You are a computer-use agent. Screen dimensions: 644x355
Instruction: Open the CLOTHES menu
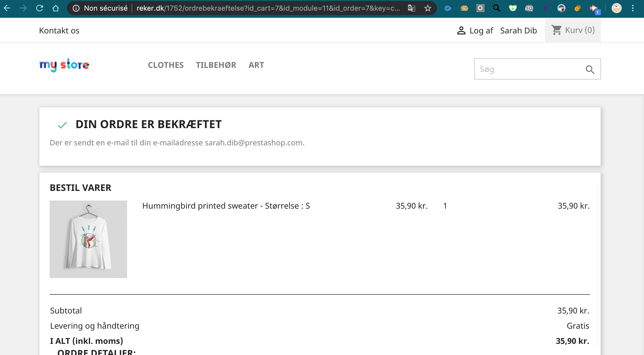coord(166,65)
